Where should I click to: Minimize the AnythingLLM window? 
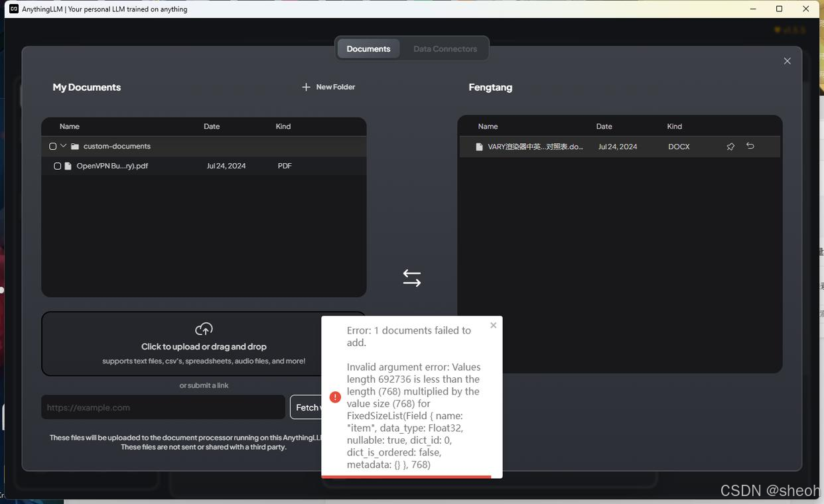[x=754, y=9]
